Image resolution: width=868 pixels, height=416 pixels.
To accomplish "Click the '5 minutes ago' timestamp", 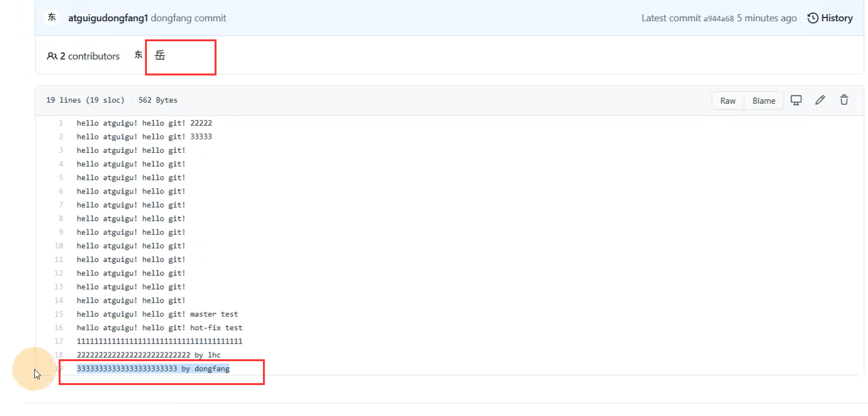I will pos(767,18).
